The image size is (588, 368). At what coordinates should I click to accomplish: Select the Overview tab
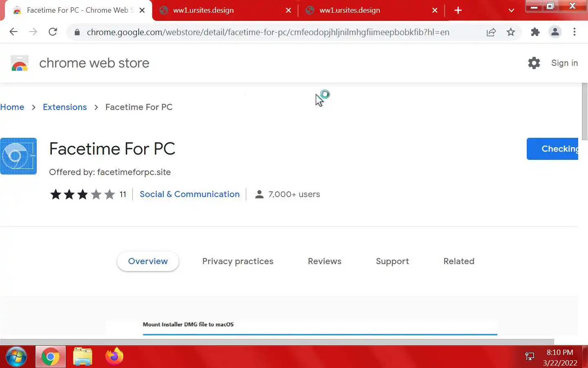coord(148,261)
